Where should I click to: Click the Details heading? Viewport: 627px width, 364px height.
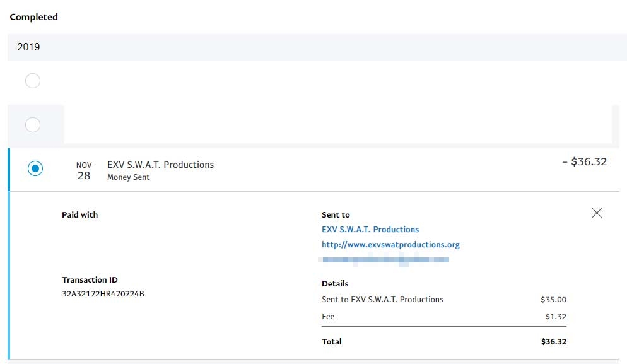(x=335, y=284)
